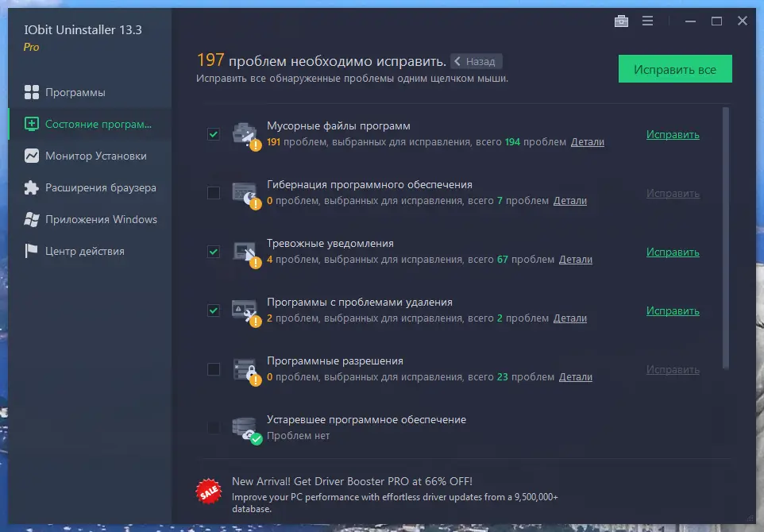Click the Программы с проблемами удаления icon
This screenshot has height=532, width=764.
[246, 312]
